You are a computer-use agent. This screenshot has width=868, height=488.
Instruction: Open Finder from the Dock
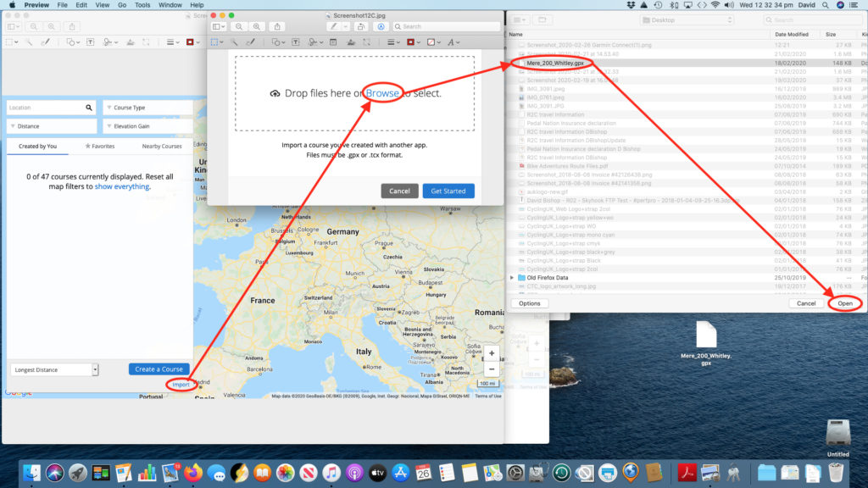tap(31, 473)
